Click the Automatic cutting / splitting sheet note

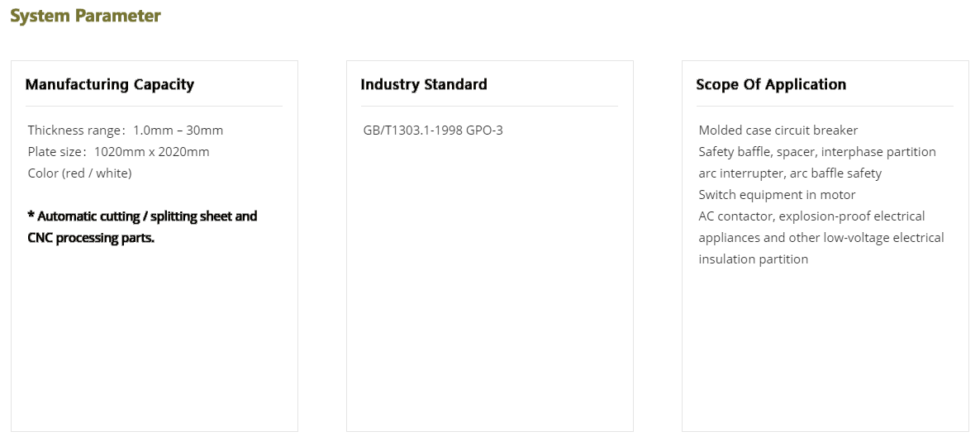142,216
